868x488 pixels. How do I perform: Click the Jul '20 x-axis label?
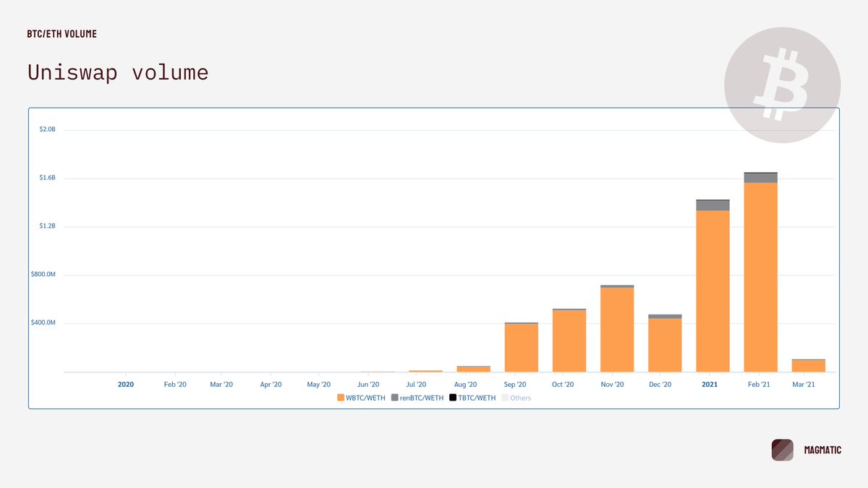[416, 385]
